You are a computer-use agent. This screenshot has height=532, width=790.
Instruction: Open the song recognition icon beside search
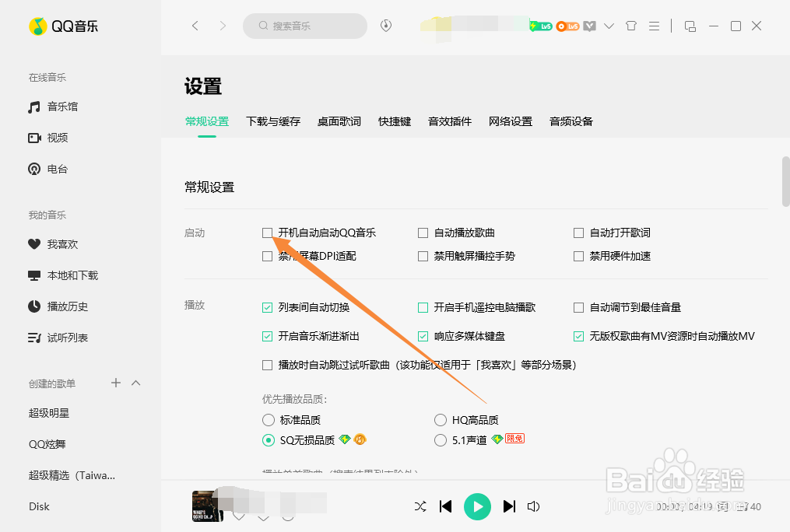pos(386,25)
